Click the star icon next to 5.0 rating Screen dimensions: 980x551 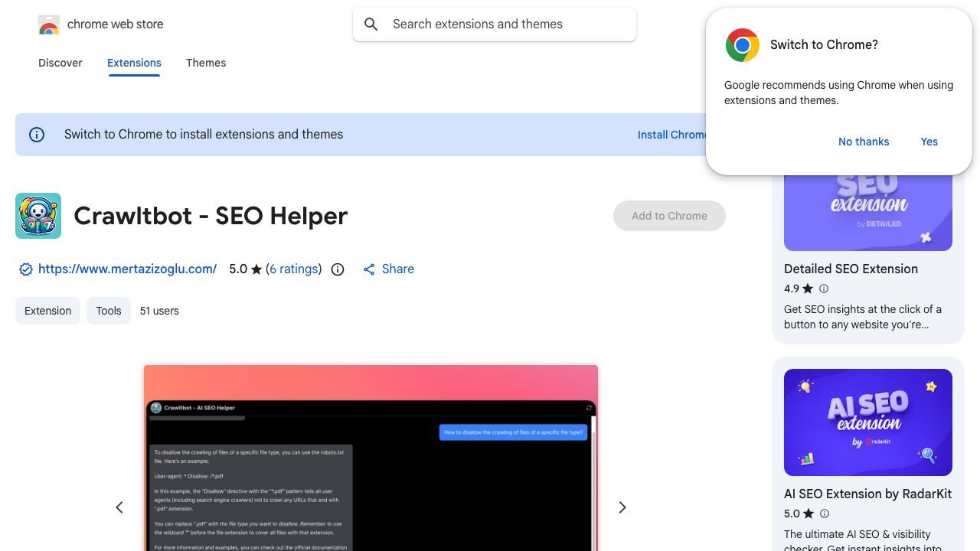tap(256, 269)
